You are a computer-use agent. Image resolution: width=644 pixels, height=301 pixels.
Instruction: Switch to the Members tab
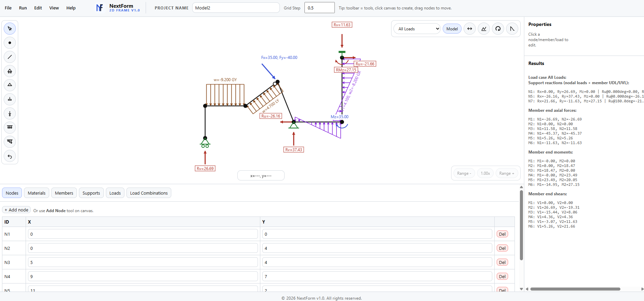coord(64,193)
